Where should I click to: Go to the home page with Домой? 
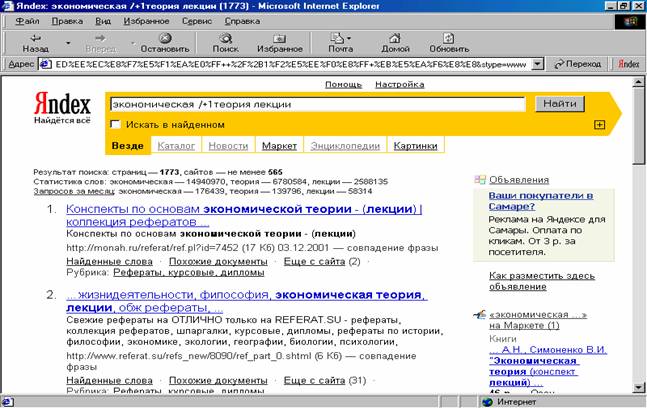[x=395, y=43]
